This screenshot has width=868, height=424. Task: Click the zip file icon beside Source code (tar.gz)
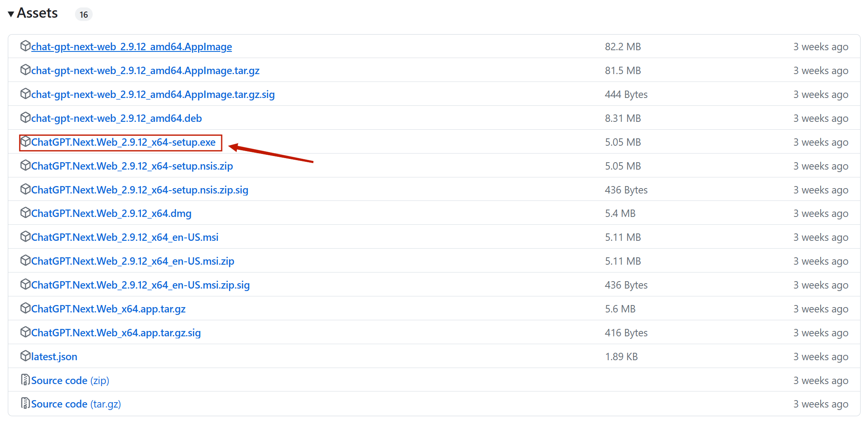[x=26, y=403]
